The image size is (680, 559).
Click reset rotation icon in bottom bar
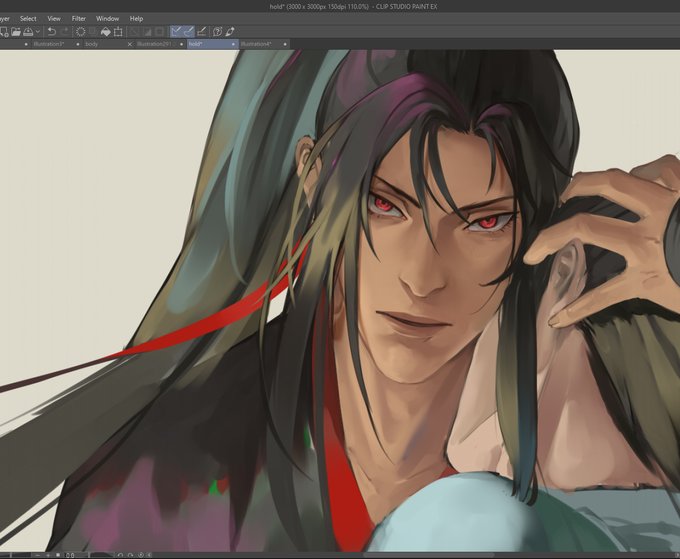[x=141, y=555]
